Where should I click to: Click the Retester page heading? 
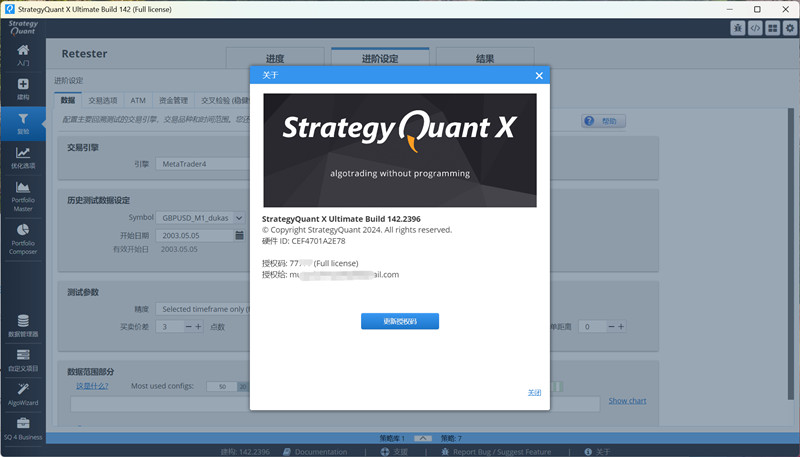84,54
